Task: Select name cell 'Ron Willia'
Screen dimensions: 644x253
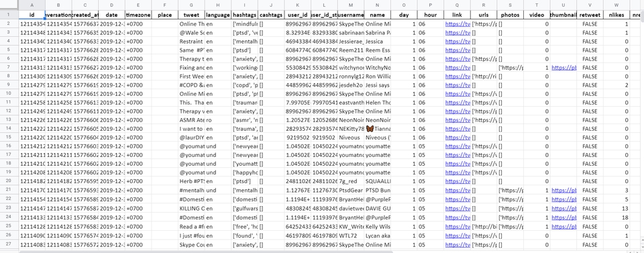Action: pyautogui.click(x=378, y=77)
